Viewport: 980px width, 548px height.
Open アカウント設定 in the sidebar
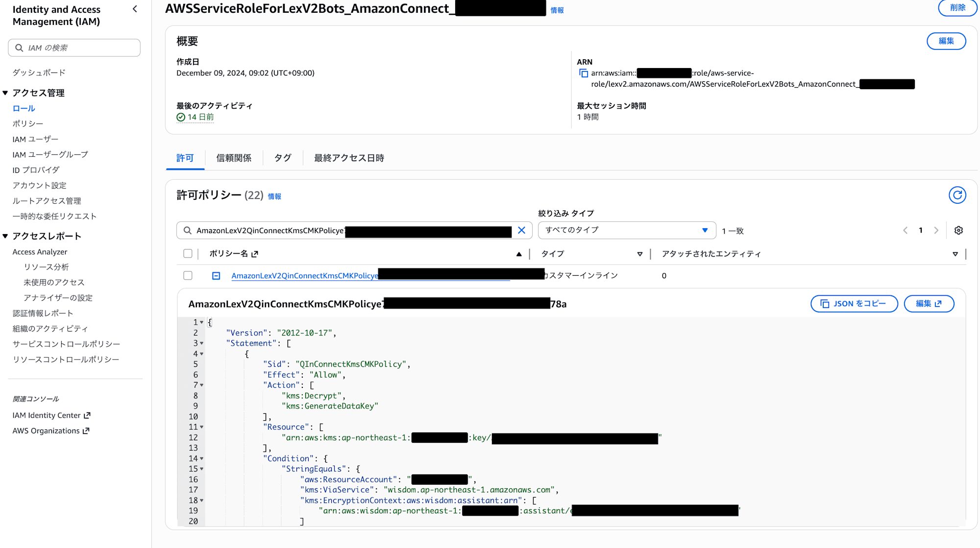point(40,186)
